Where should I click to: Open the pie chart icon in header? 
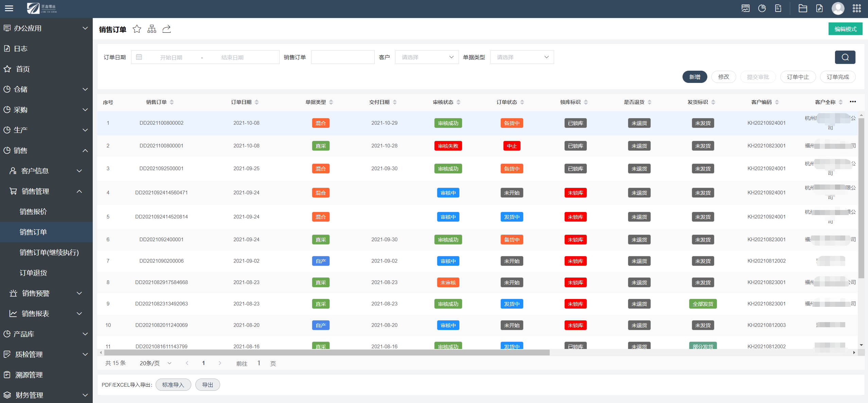pos(762,8)
